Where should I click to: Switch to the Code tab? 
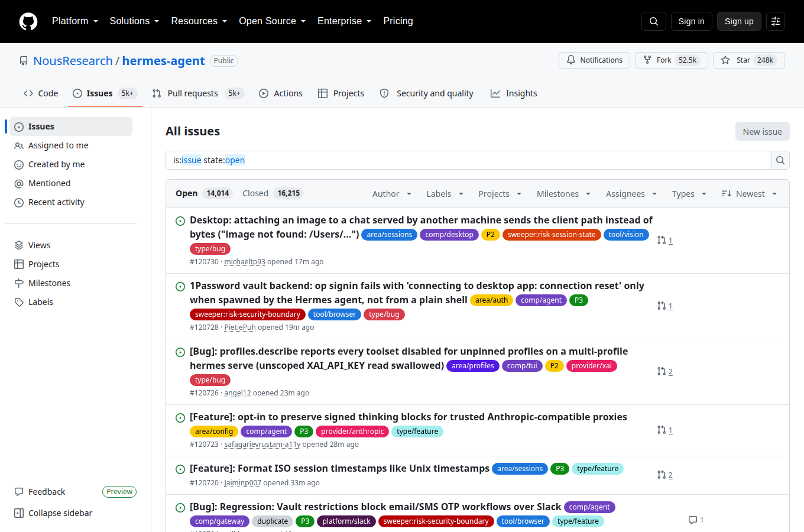tap(41, 93)
